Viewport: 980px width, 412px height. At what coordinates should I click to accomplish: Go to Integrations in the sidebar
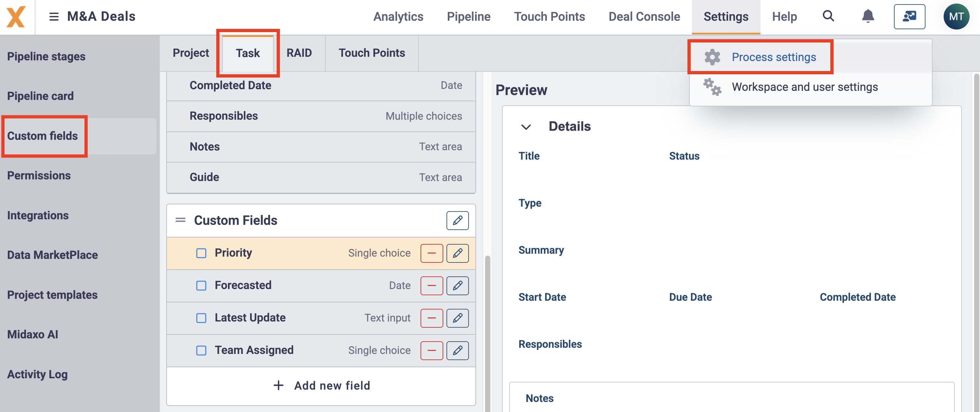click(x=38, y=215)
